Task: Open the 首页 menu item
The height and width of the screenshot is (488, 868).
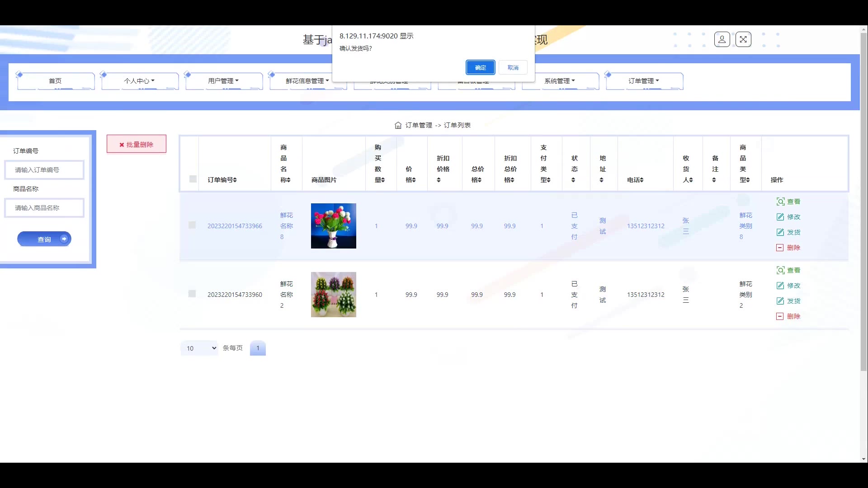Action: [x=55, y=81]
